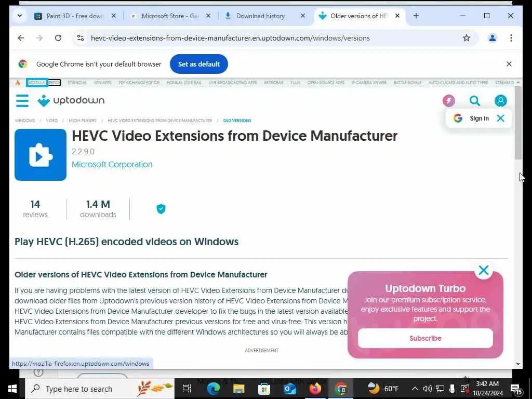532x399 pixels.
Task: Launch Microsoft Edge from the taskbar
Action: coord(214,389)
